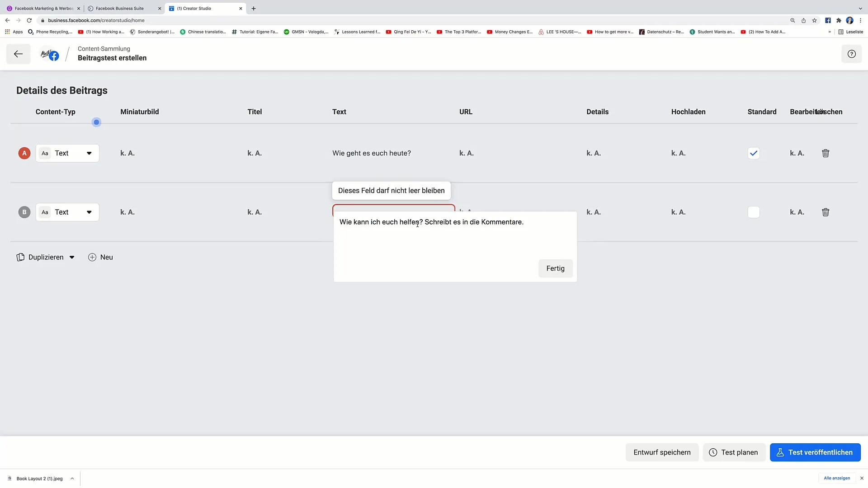Enable the checkmark for row A Standard
This screenshot has width=868, height=488.
click(x=754, y=153)
